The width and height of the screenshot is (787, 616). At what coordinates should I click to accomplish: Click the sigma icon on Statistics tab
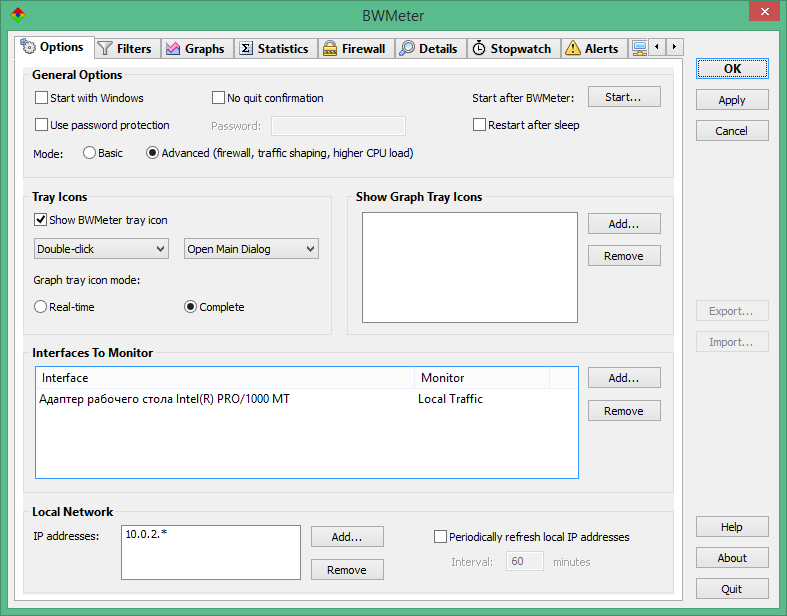click(246, 48)
